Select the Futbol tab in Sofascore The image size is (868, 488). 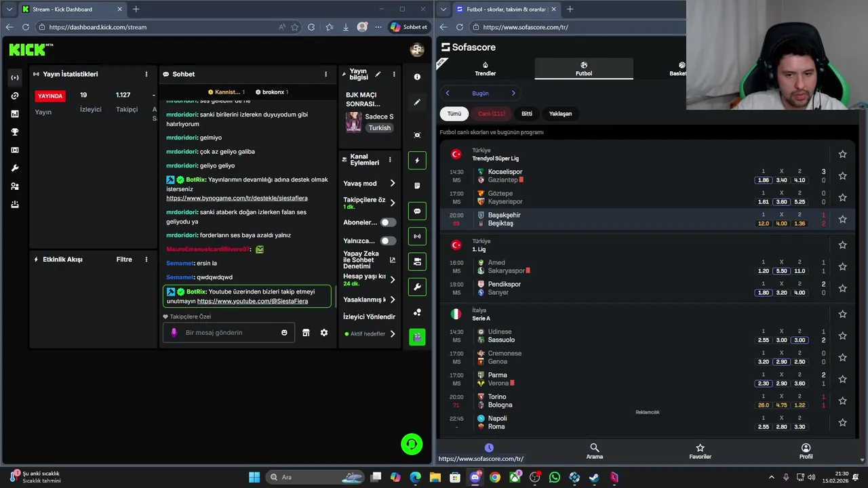[x=584, y=69]
